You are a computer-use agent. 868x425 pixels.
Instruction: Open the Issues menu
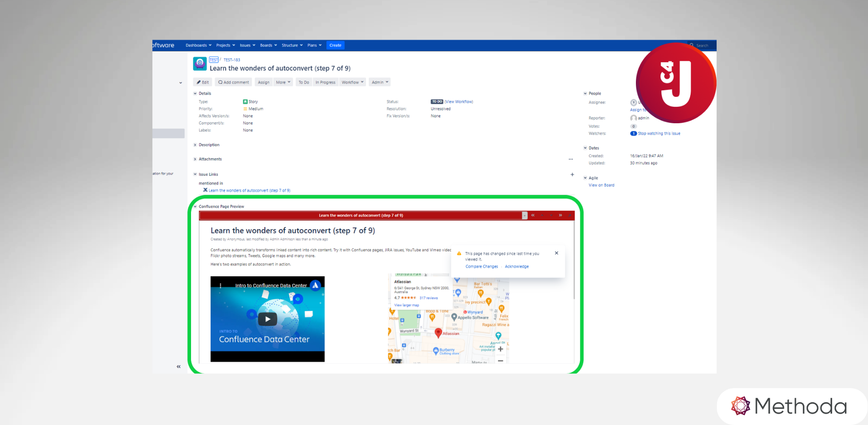pyautogui.click(x=247, y=45)
